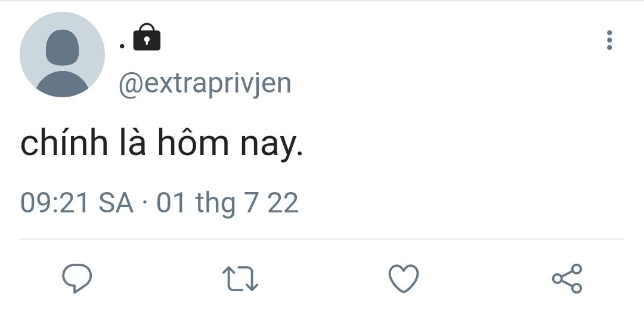Click the word 'nay.' ending the tweet
The height and width of the screenshot is (318, 644).
[x=271, y=147]
